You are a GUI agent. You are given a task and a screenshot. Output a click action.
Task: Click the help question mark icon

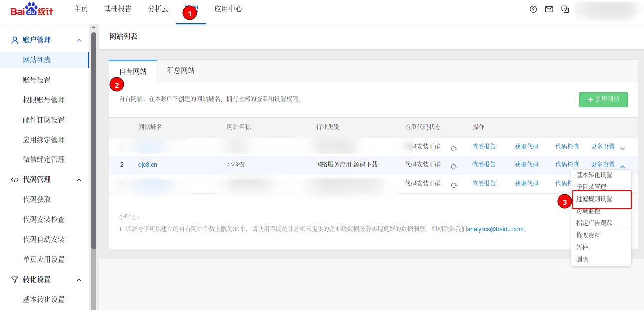coord(533,9)
